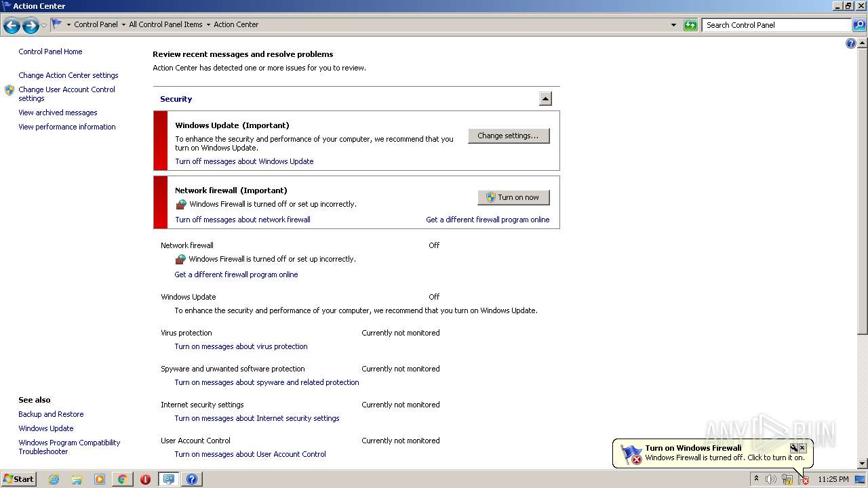Click the magnifier search icon

click(859, 25)
